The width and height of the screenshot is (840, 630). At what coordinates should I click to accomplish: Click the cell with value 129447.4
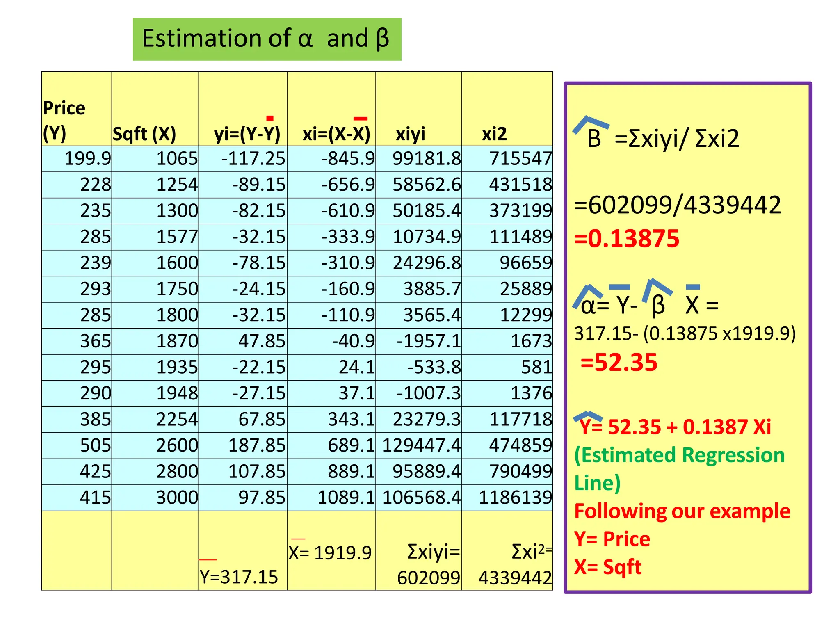point(421,445)
